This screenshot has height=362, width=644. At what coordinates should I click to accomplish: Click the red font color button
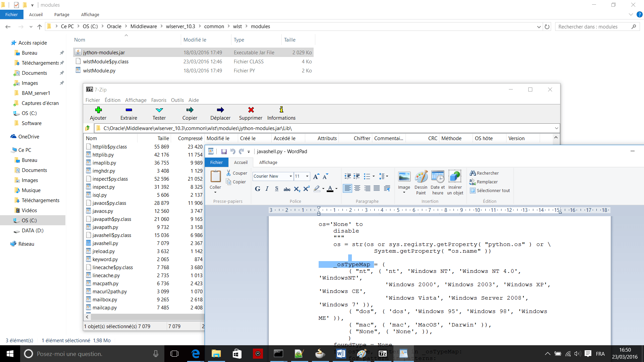330,189
